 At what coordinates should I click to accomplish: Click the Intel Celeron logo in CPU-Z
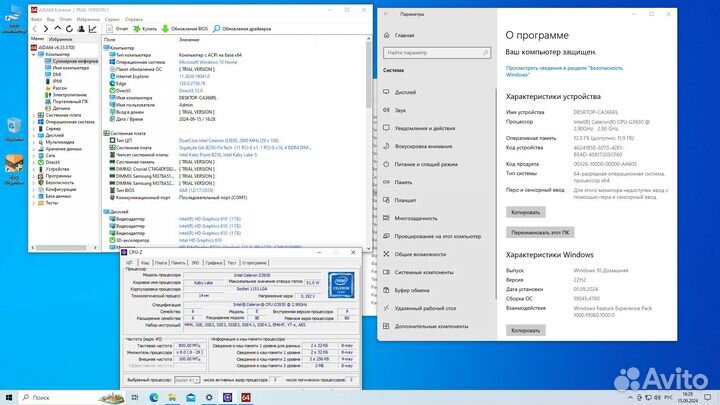[x=341, y=285]
